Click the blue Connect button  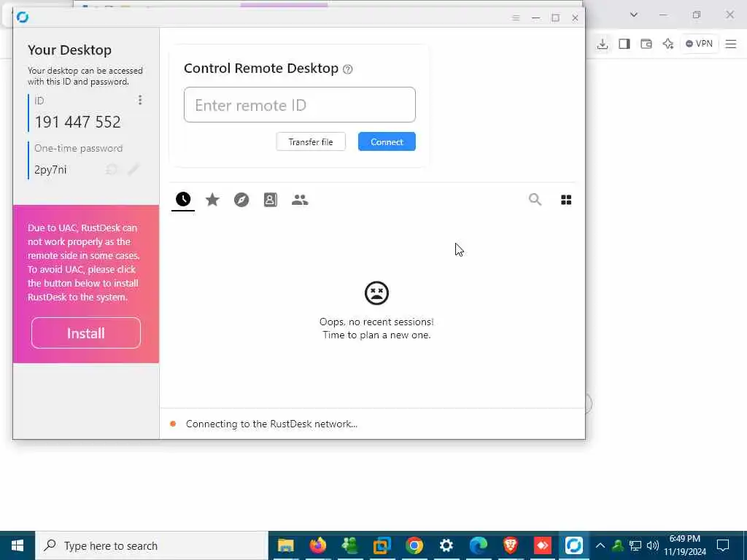point(387,142)
